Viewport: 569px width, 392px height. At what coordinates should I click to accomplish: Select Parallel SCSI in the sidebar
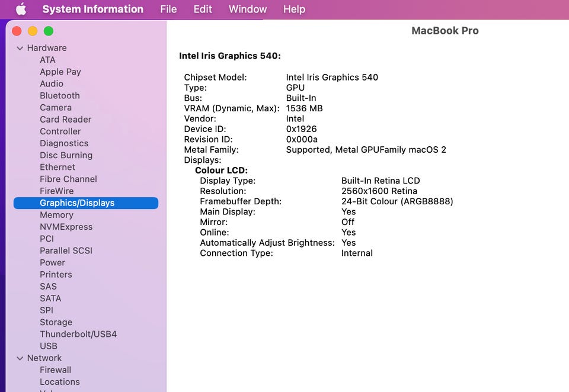click(x=66, y=251)
